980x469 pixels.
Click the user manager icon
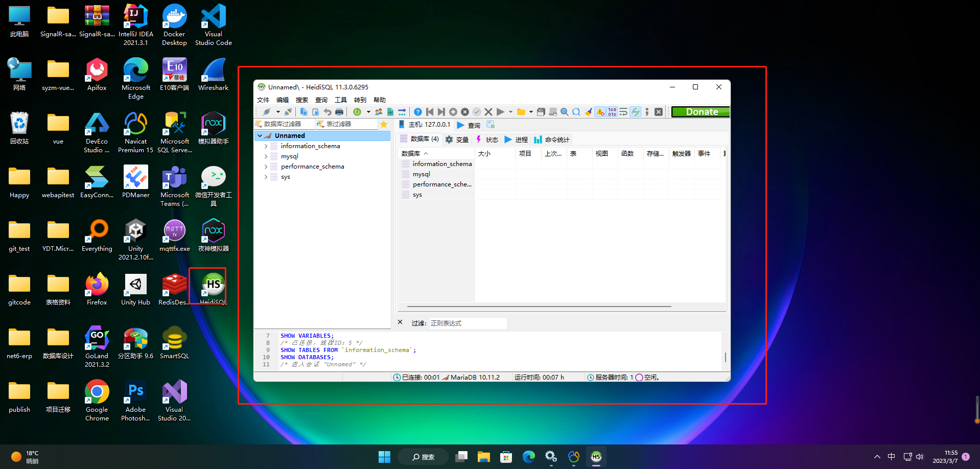coord(379,112)
